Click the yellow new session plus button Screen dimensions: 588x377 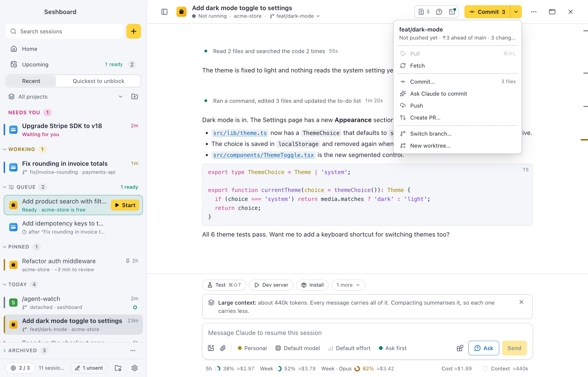(133, 31)
